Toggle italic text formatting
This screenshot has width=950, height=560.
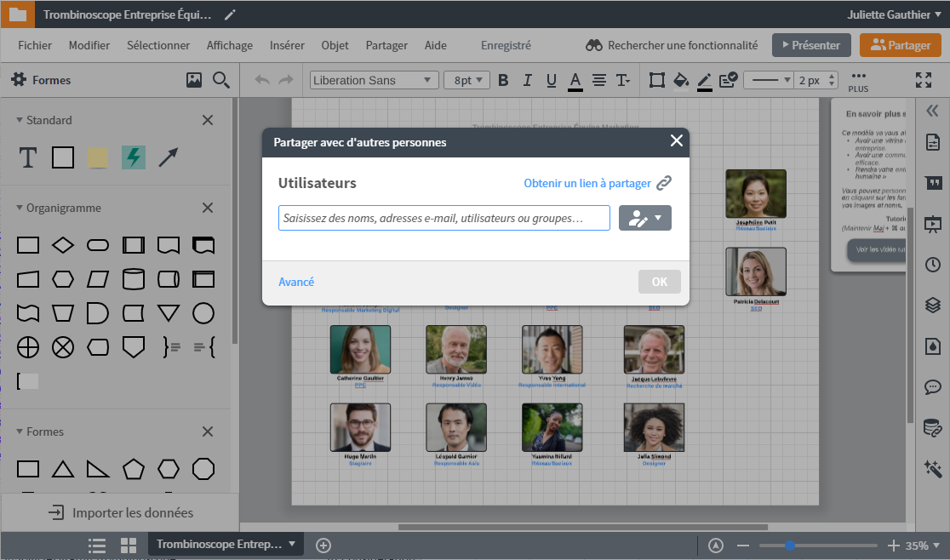527,80
